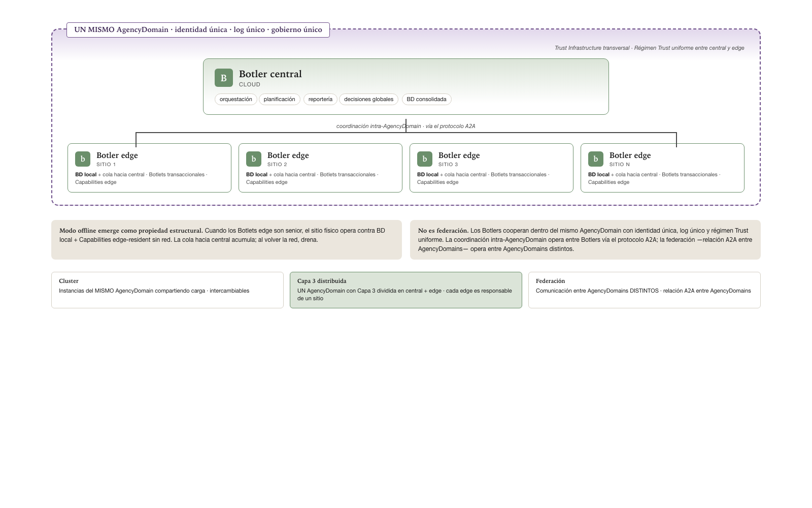This screenshot has height=508, width=812.
Task: Select the 'BD consolidada' pill
Action: 426,100
